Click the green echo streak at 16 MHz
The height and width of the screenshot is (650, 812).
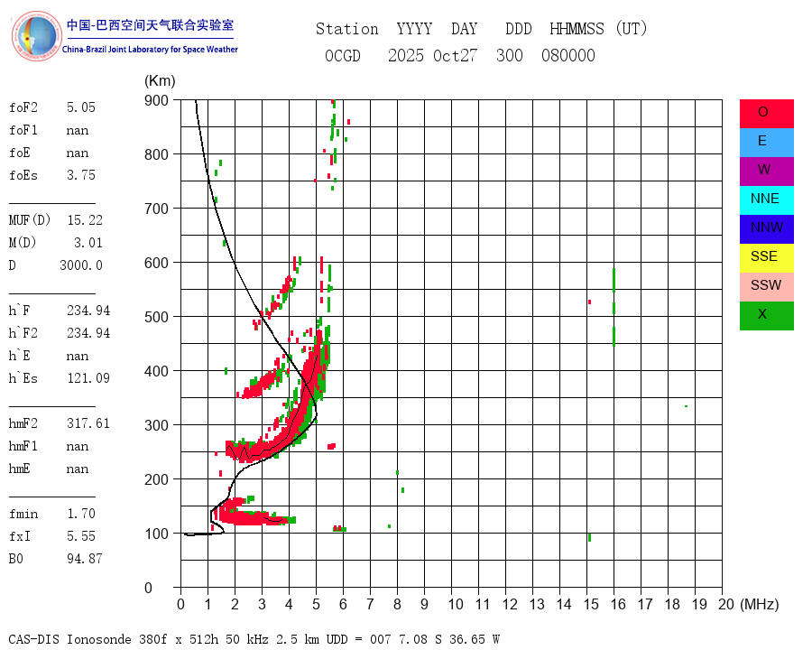pos(614,307)
